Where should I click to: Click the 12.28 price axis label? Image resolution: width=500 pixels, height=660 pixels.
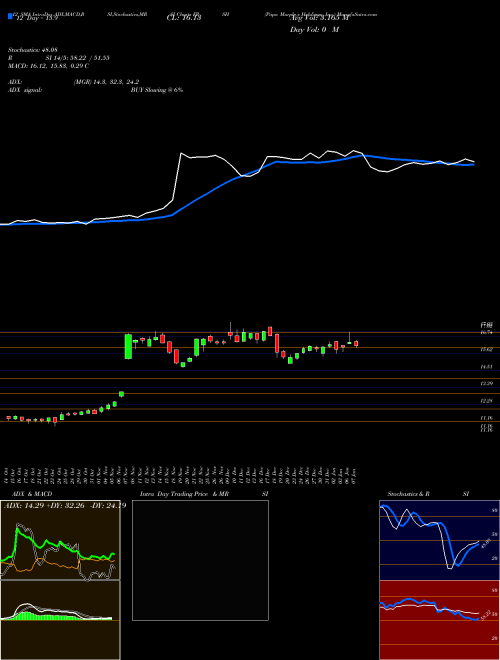[487, 401]
